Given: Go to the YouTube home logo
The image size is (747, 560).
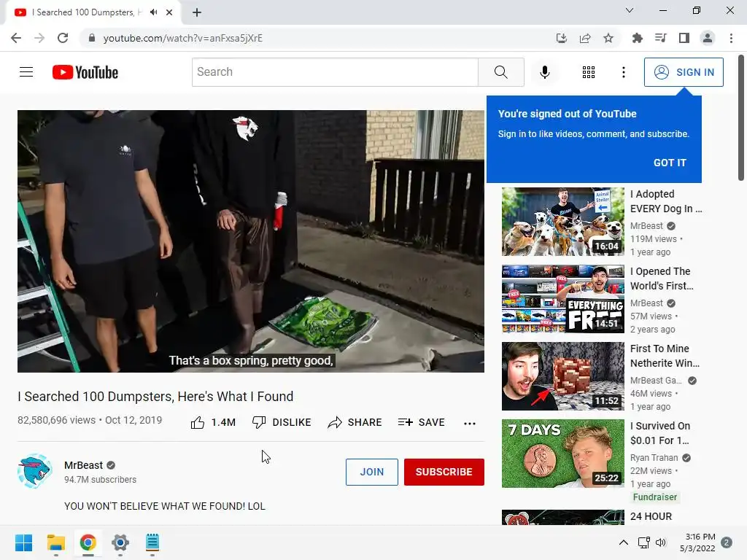Looking at the screenshot, I should click(x=85, y=72).
